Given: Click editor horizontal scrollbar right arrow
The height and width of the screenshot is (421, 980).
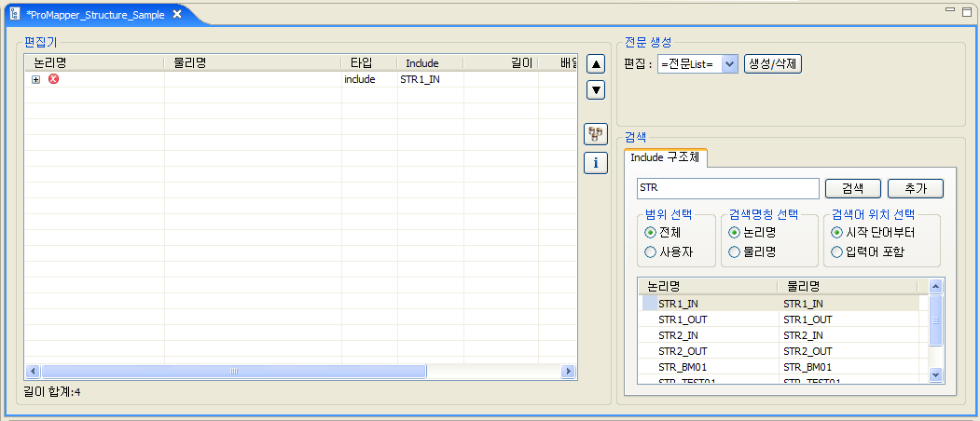Looking at the screenshot, I should pos(568,371).
